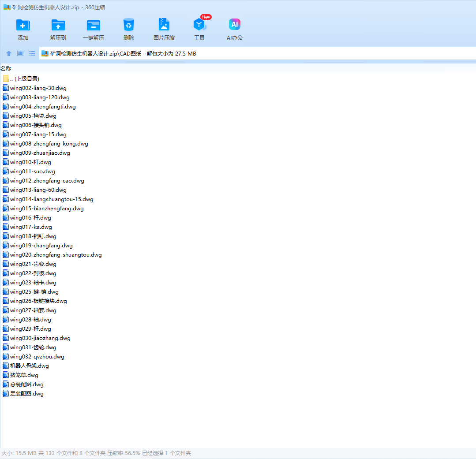476x459 pixels.
Task: Select the wing009-zhuanjiao.dwg file icon
Action: [6, 153]
